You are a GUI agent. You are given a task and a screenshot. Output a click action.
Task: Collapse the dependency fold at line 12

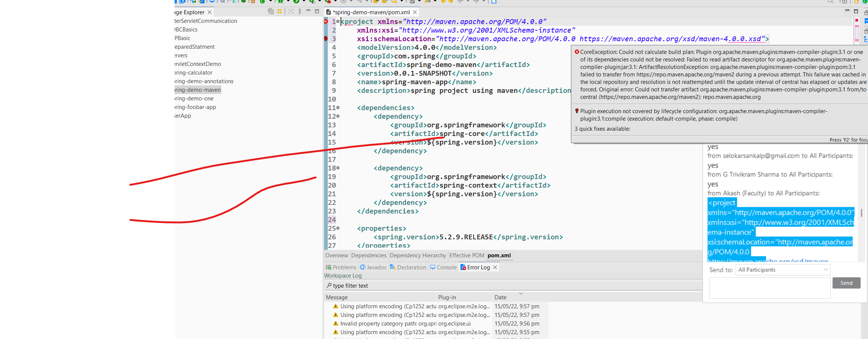click(338, 116)
